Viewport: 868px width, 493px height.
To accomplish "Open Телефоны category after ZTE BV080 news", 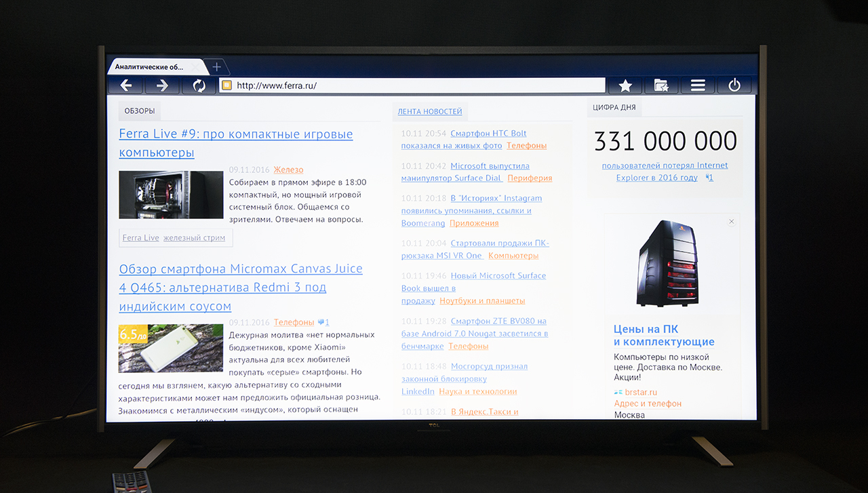I will [x=469, y=347].
